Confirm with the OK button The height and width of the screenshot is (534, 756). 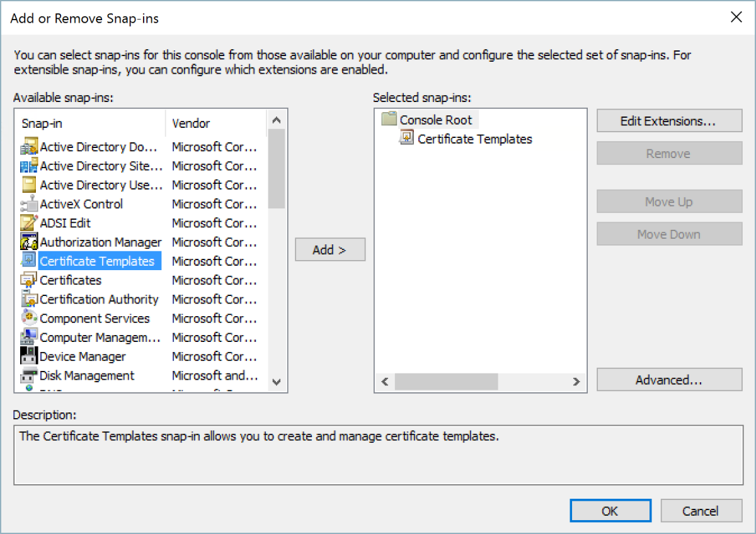[610, 511]
